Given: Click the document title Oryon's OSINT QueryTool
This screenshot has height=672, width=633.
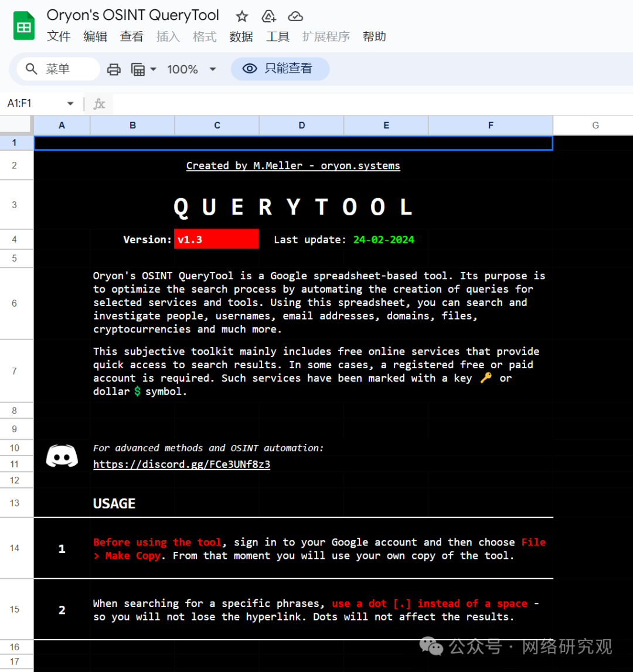Looking at the screenshot, I should tap(133, 15).
